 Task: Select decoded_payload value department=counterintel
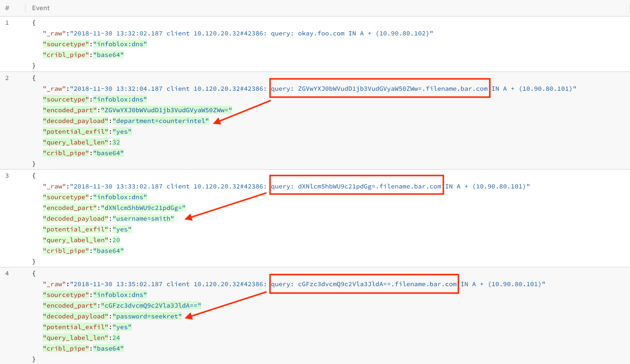161,121
